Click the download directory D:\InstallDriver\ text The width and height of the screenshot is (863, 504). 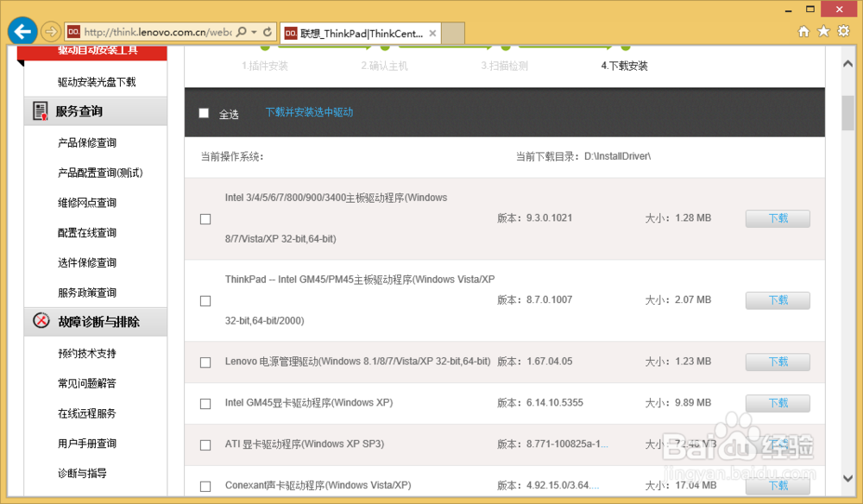click(x=618, y=156)
